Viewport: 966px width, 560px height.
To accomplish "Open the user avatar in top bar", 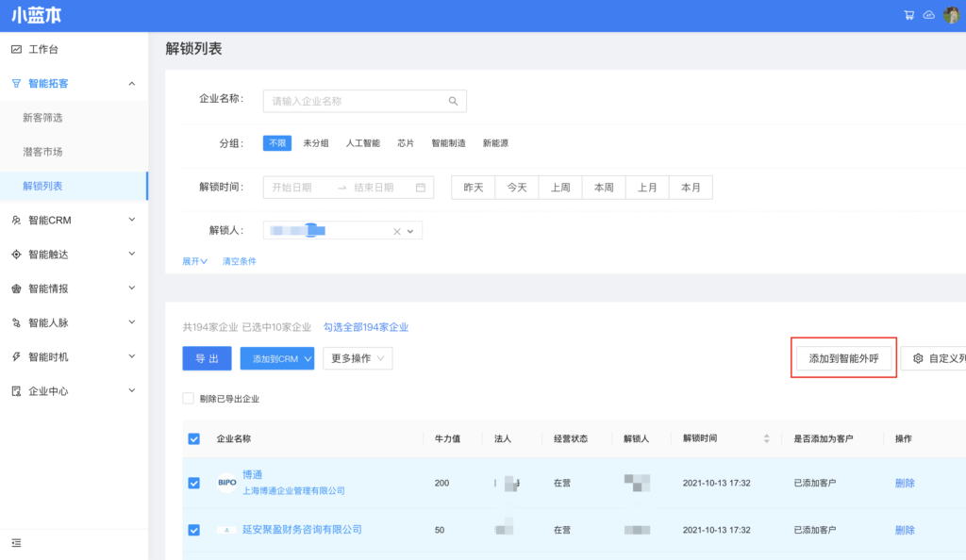I will 951,15.
